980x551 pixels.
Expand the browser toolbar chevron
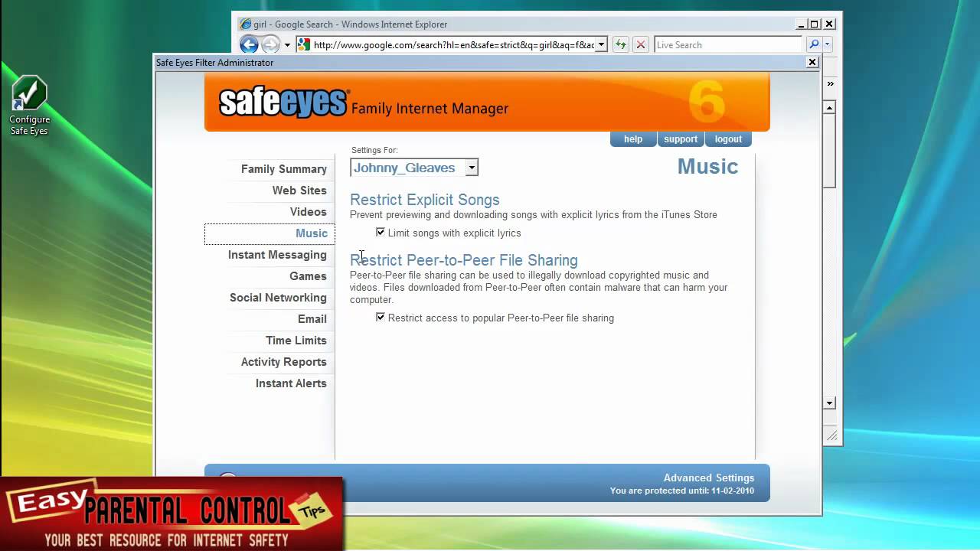(x=830, y=83)
